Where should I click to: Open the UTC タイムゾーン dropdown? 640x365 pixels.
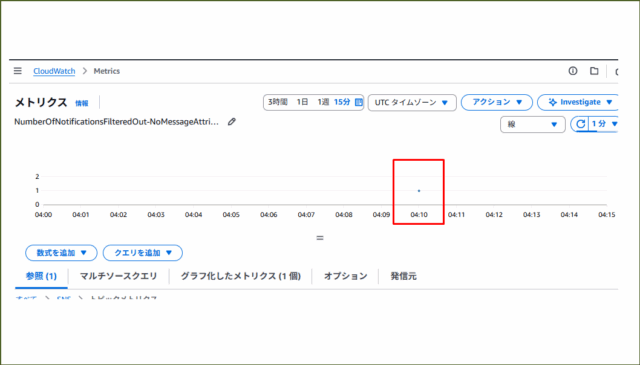412,102
